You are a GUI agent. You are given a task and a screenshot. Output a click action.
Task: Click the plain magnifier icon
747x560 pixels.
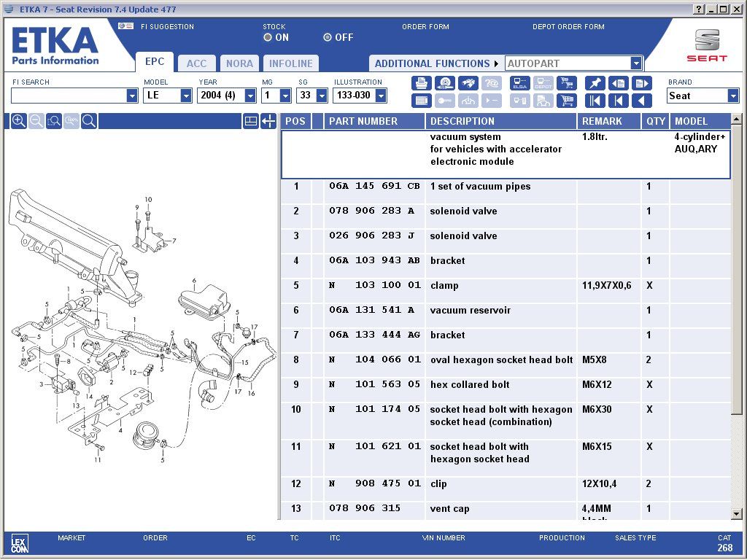point(89,121)
